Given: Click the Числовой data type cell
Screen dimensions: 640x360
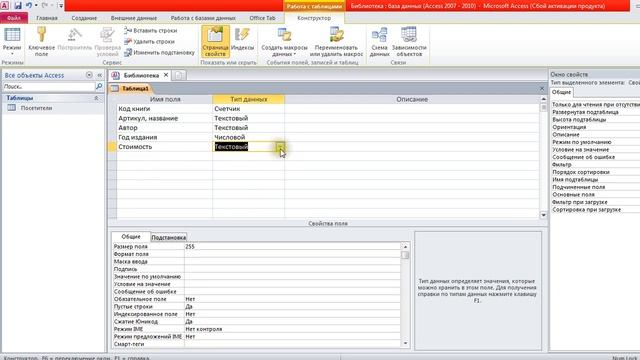Looking at the screenshot, I should pyautogui.click(x=248, y=137).
